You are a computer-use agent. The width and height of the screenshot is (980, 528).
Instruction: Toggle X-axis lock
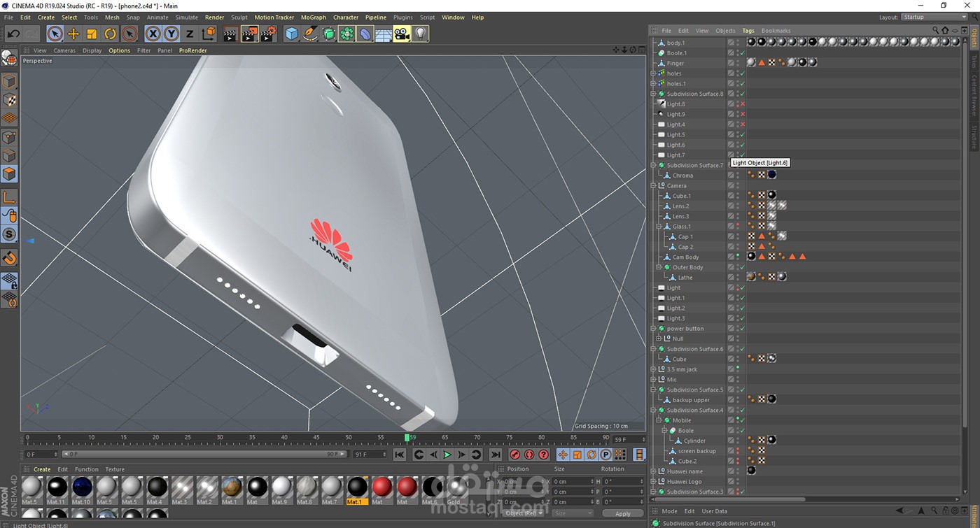pos(153,34)
